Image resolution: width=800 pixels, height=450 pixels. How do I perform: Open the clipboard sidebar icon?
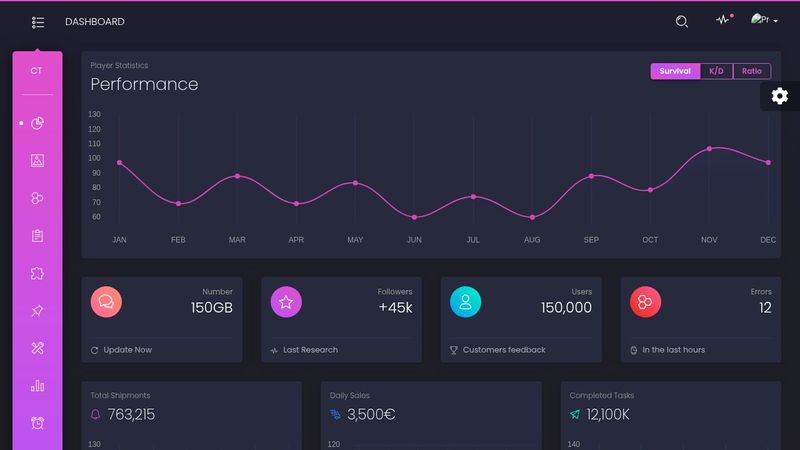(38, 236)
